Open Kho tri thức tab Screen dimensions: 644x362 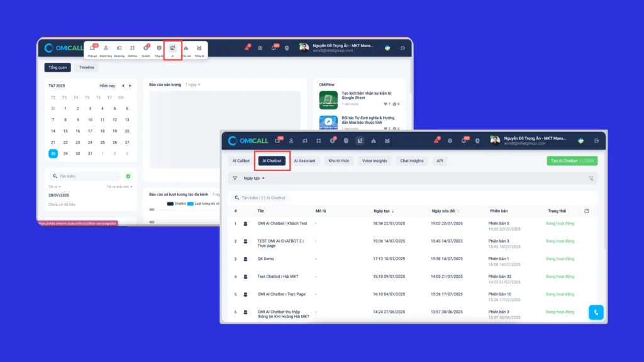click(x=339, y=161)
